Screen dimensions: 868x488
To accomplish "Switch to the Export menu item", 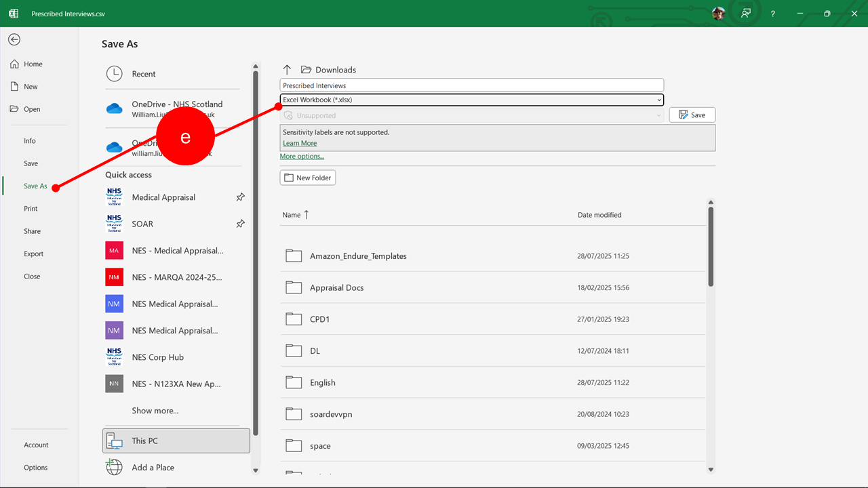I will (x=33, y=254).
